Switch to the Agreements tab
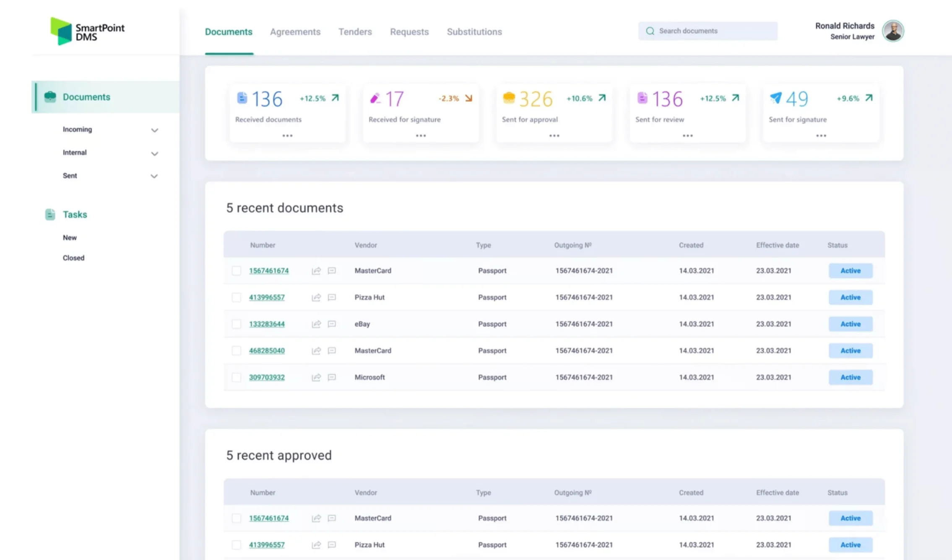 (x=295, y=32)
